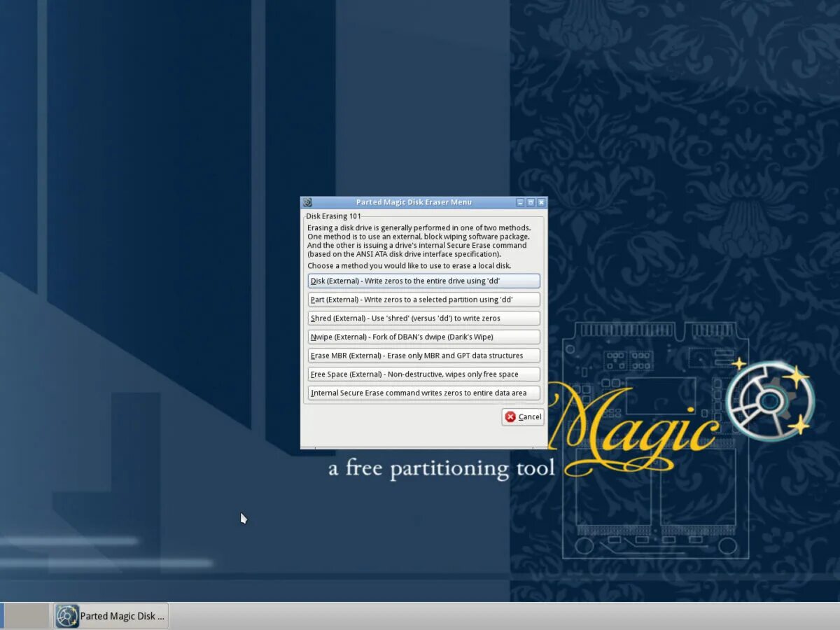Viewport: 840px width, 630px height.
Task: Click the 'Choose a method' instruction text
Action: pos(409,266)
